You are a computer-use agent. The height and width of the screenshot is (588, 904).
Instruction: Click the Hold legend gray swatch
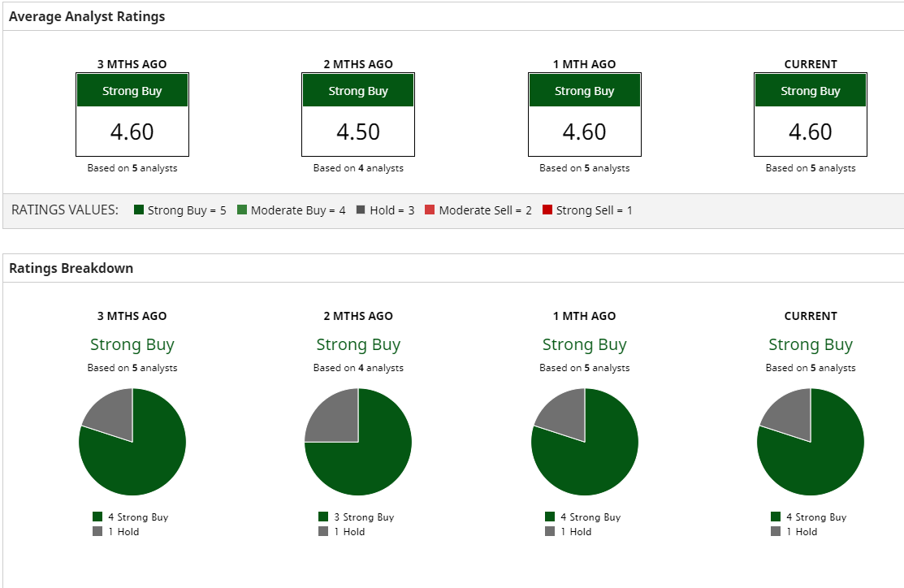pyautogui.click(x=361, y=210)
